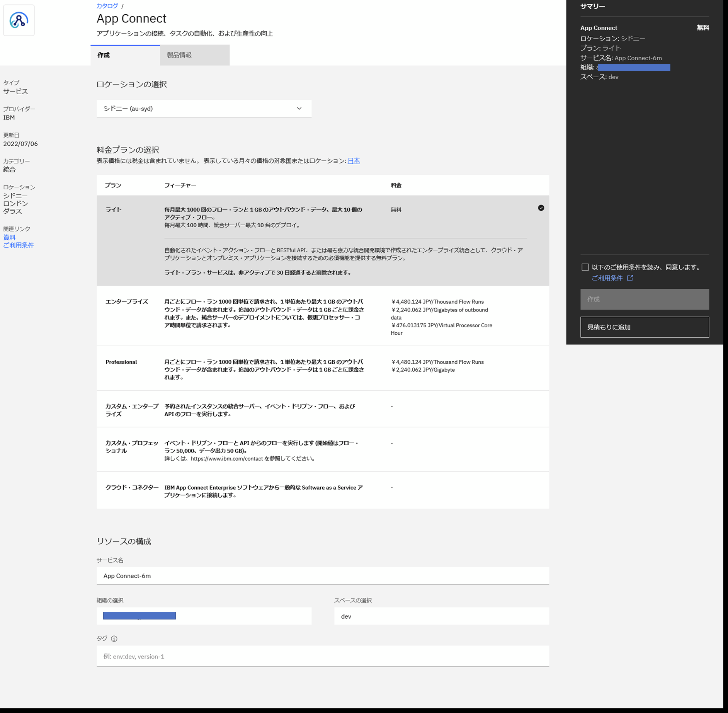Go back to カタログ breadcrumb
728x713 pixels.
[107, 6]
